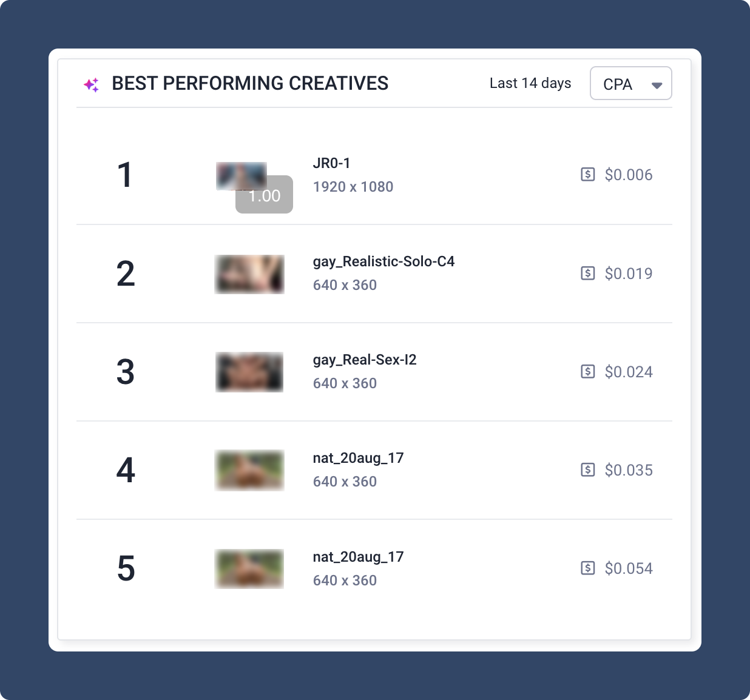Open the fifth-ranked creative thumbnail

pos(249,569)
